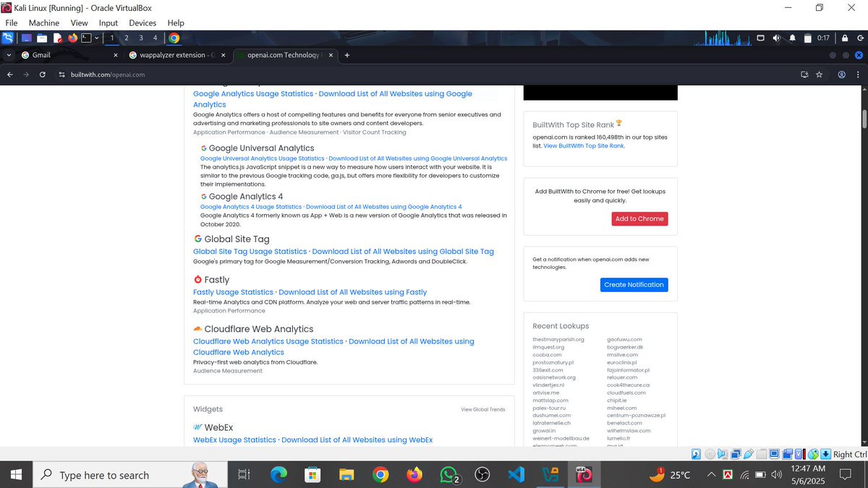Close the Gmail tab
The image size is (868, 488).
pos(116,55)
